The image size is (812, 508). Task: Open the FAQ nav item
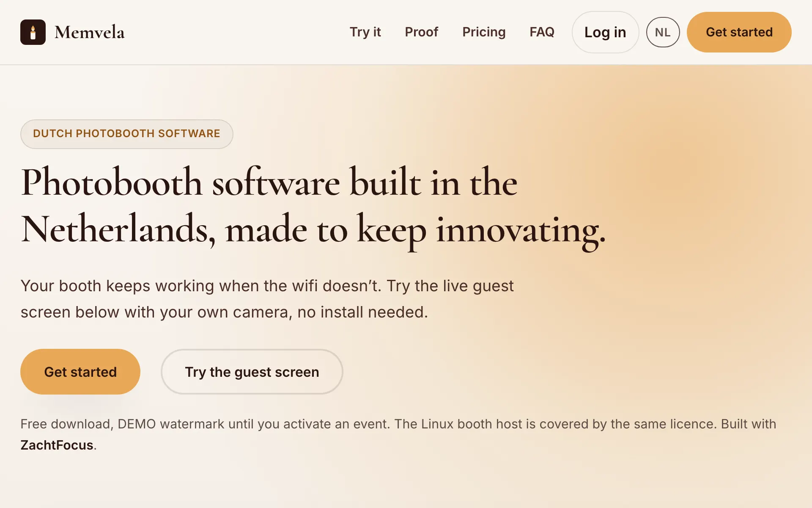click(x=542, y=32)
